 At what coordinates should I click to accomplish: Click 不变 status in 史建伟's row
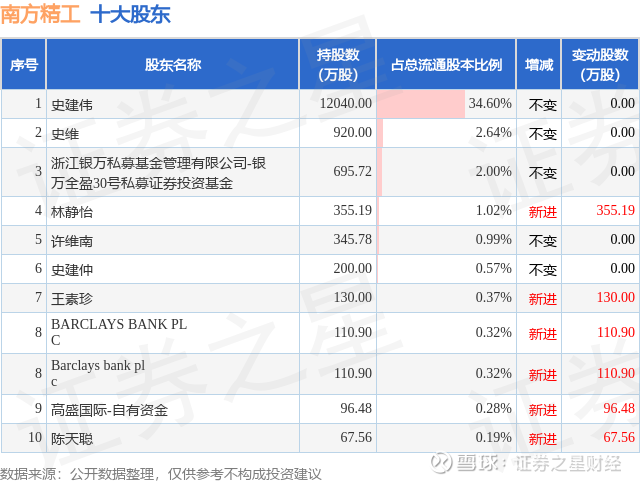[542, 105]
